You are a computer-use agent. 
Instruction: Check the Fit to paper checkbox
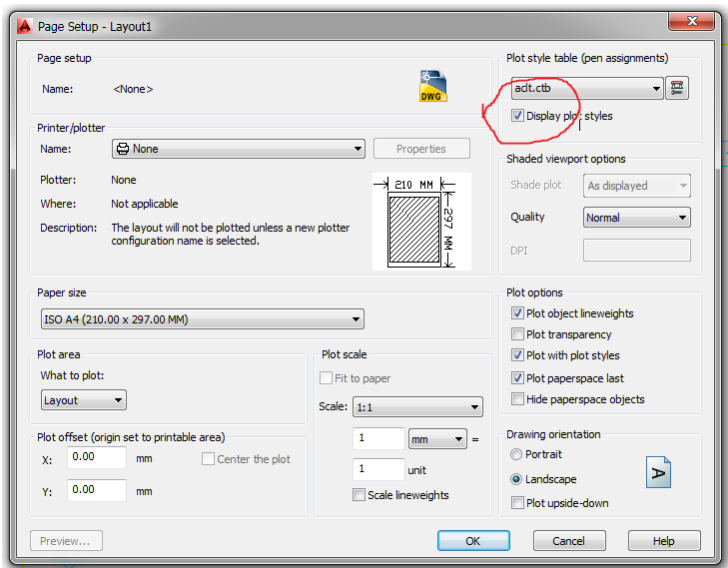click(326, 377)
